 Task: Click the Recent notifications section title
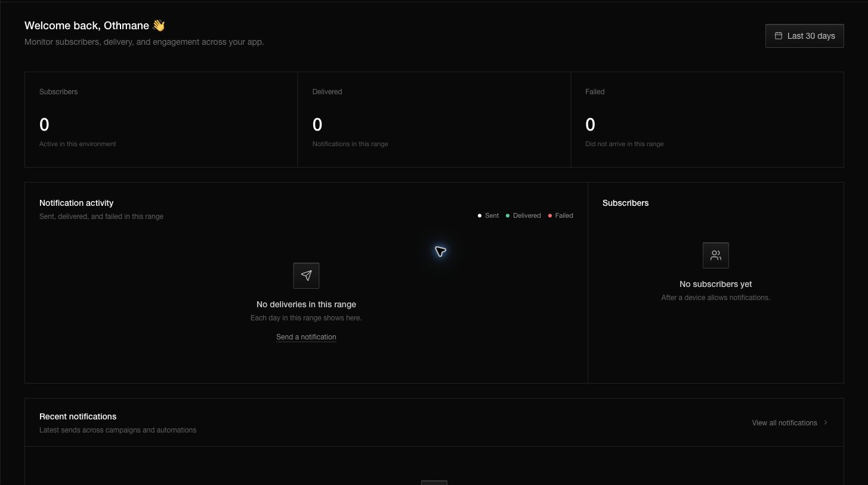[x=78, y=416]
